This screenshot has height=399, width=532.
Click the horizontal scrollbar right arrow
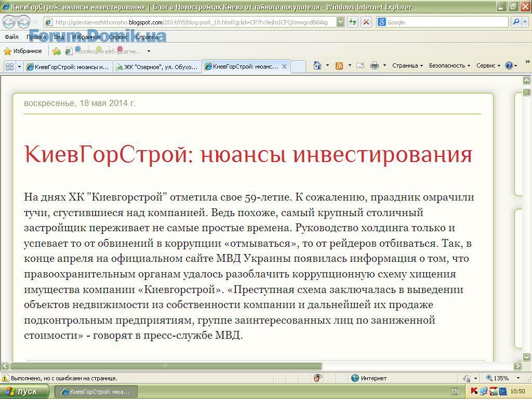(517, 366)
